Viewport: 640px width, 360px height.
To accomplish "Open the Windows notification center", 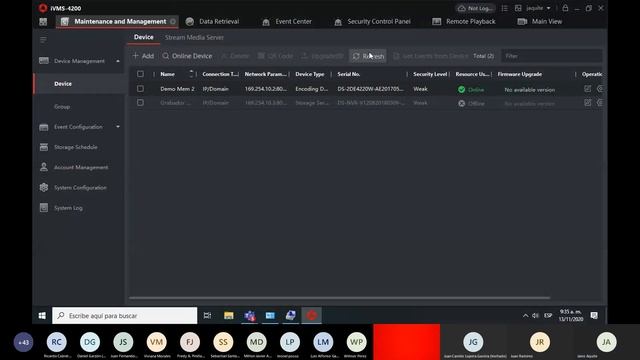I will 594,316.
